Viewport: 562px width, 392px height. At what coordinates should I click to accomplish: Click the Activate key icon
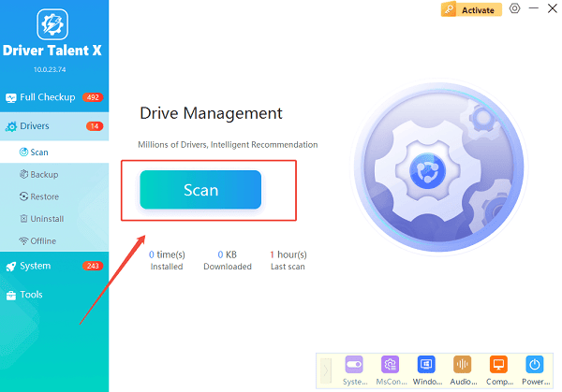point(449,9)
